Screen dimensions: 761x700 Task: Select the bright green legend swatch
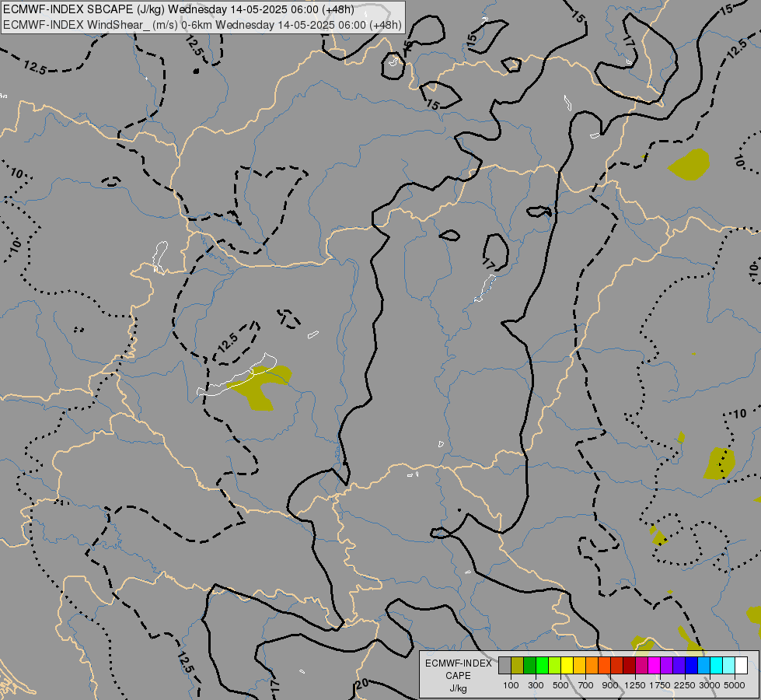point(542,666)
